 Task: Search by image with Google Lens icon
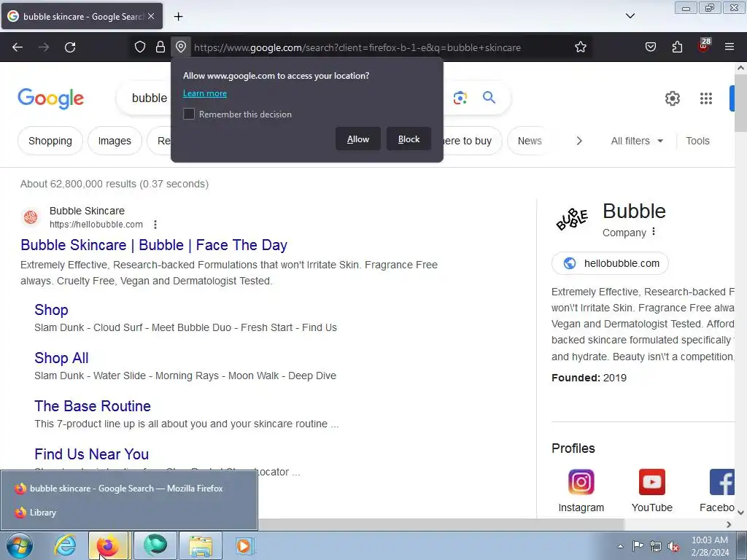(460, 98)
